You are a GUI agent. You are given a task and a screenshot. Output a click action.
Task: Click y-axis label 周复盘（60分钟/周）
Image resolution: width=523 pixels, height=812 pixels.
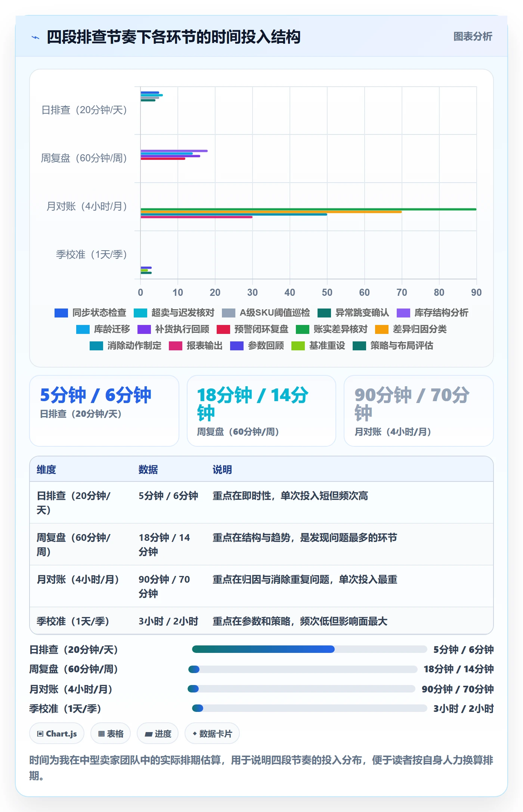pos(84,158)
